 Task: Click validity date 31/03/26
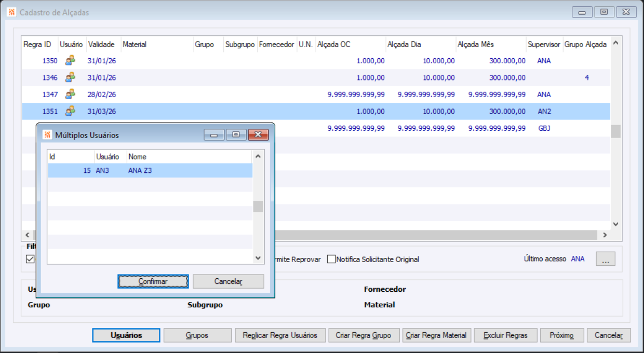[x=102, y=111]
